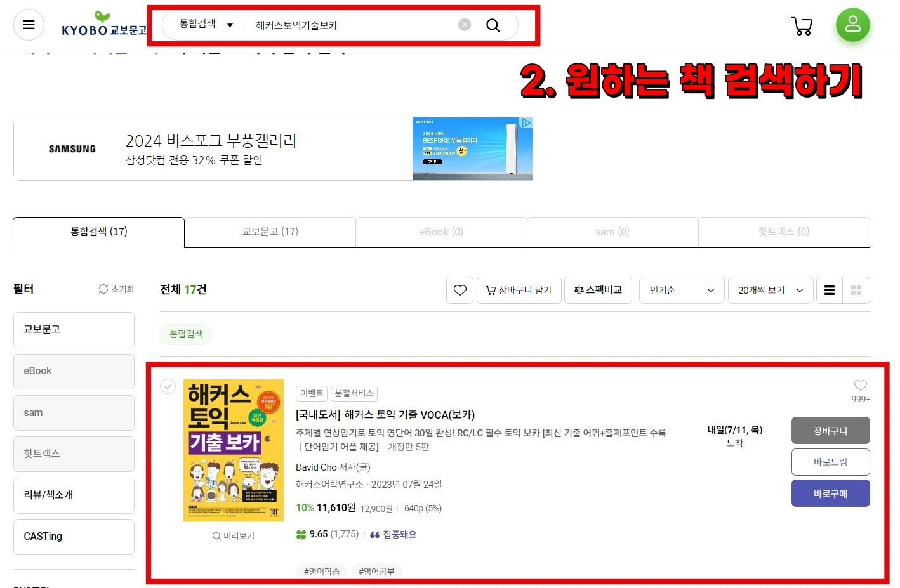Image resolution: width=900 pixels, height=588 pixels.
Task: Click the 미리보기 preview under book cover
Action: pos(234,535)
